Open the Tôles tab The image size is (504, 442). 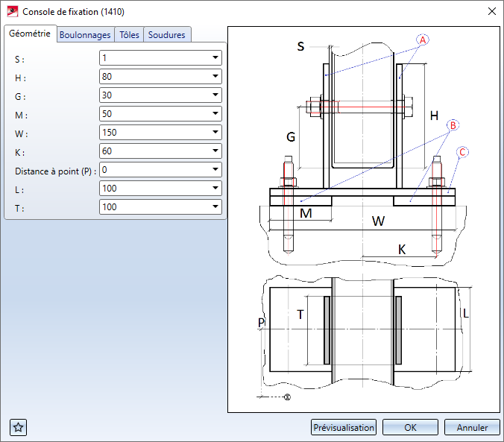129,35
